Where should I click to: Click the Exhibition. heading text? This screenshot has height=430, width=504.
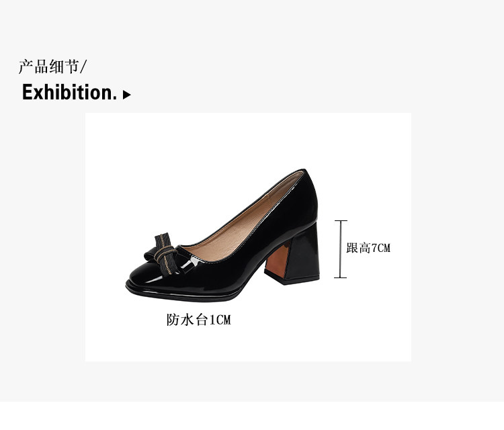(x=69, y=93)
